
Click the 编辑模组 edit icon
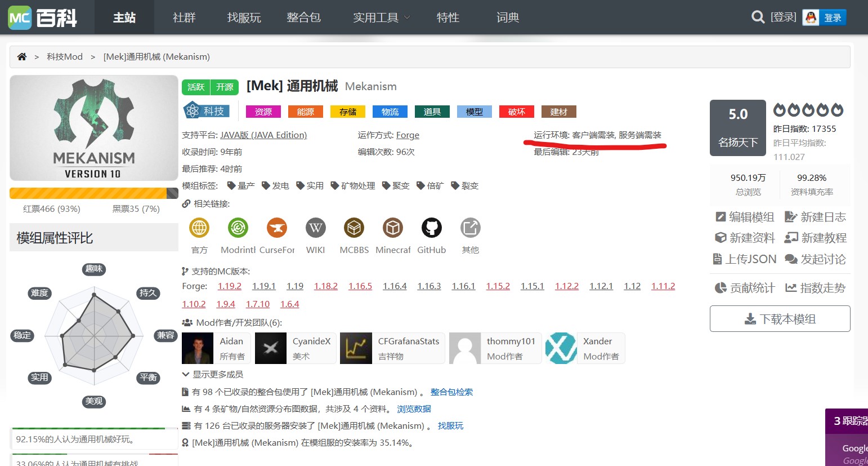click(721, 217)
